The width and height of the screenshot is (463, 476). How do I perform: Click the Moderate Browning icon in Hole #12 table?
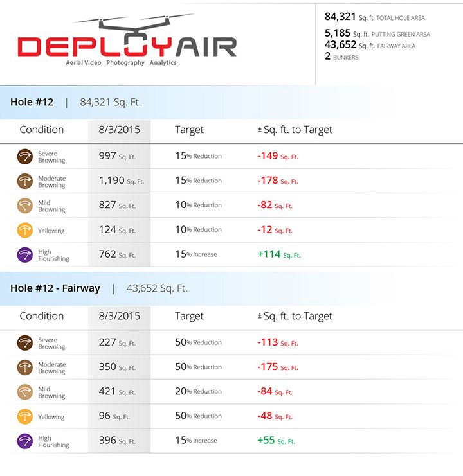tap(25, 181)
